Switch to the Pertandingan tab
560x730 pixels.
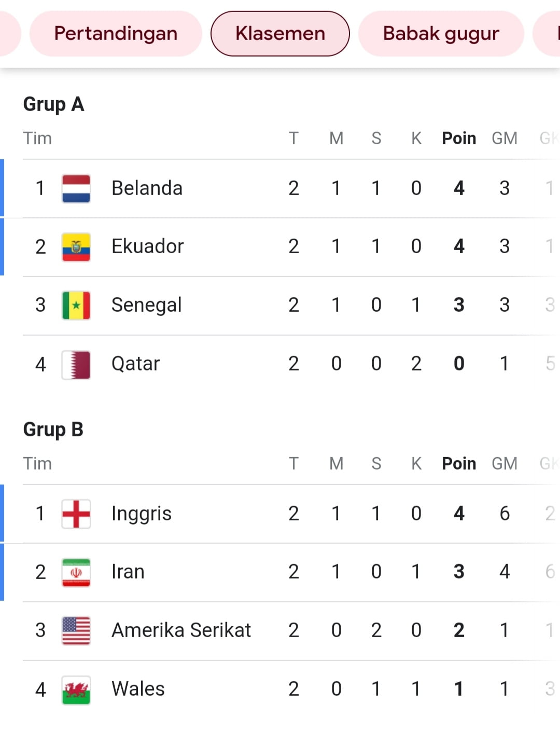[116, 34]
